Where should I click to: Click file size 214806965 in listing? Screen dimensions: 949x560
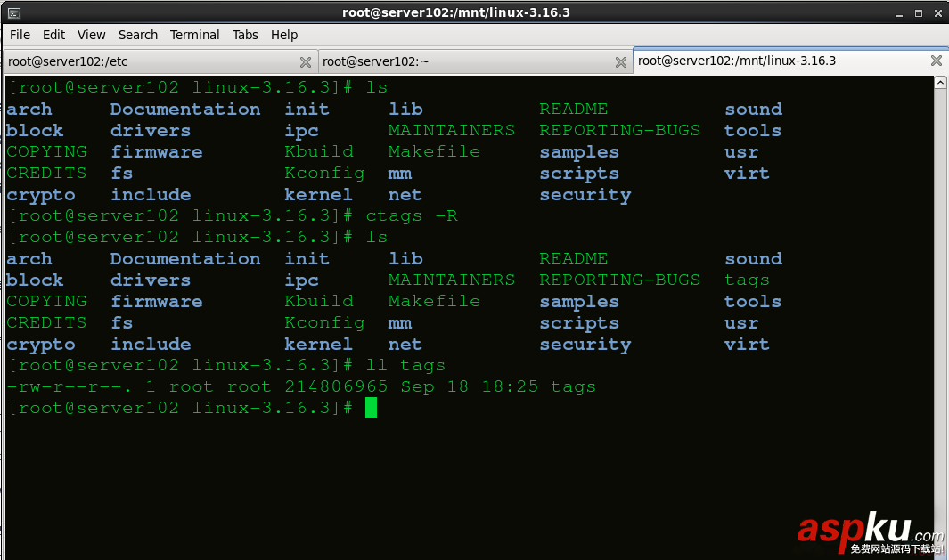(336, 386)
